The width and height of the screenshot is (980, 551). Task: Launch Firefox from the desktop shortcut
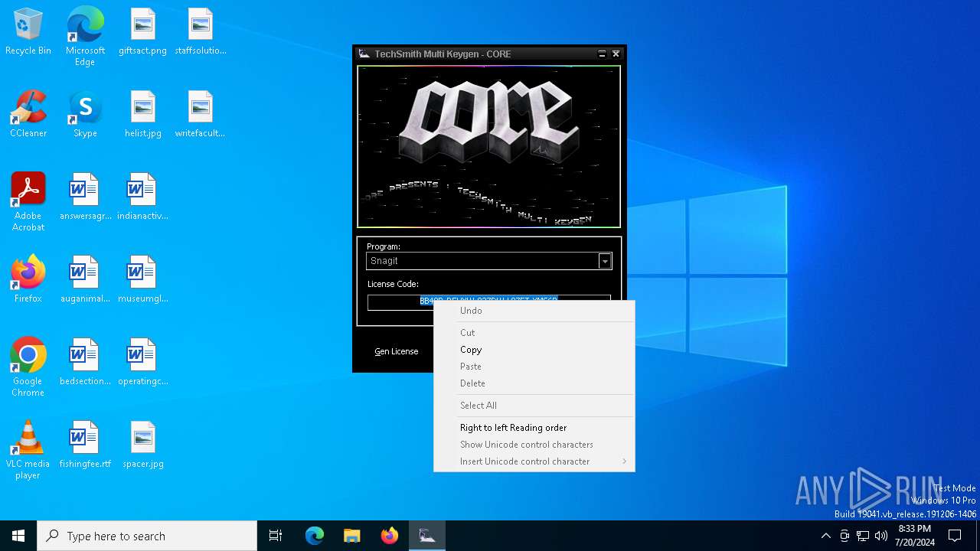coord(28,280)
